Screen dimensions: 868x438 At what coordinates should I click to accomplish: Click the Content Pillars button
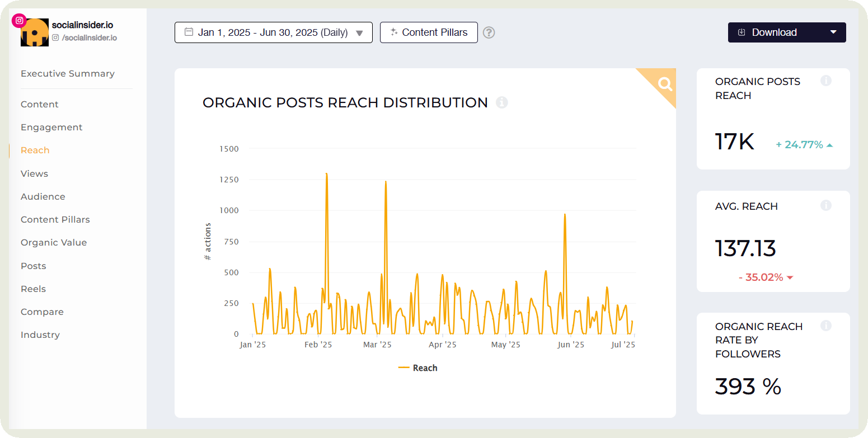429,32
